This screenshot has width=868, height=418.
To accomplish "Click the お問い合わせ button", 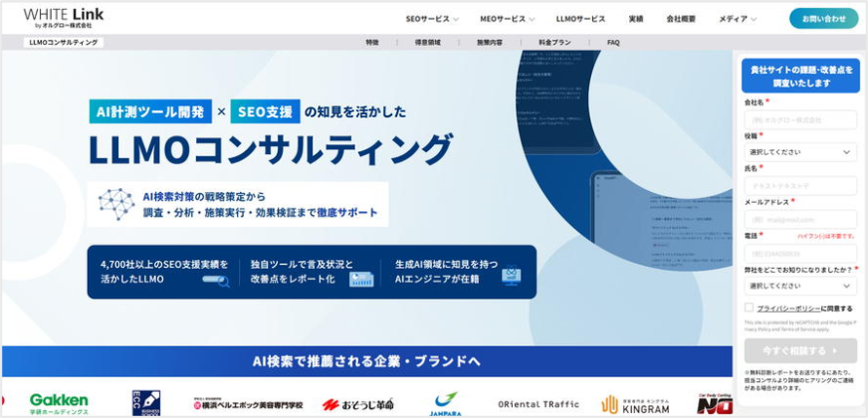I will pos(824,19).
